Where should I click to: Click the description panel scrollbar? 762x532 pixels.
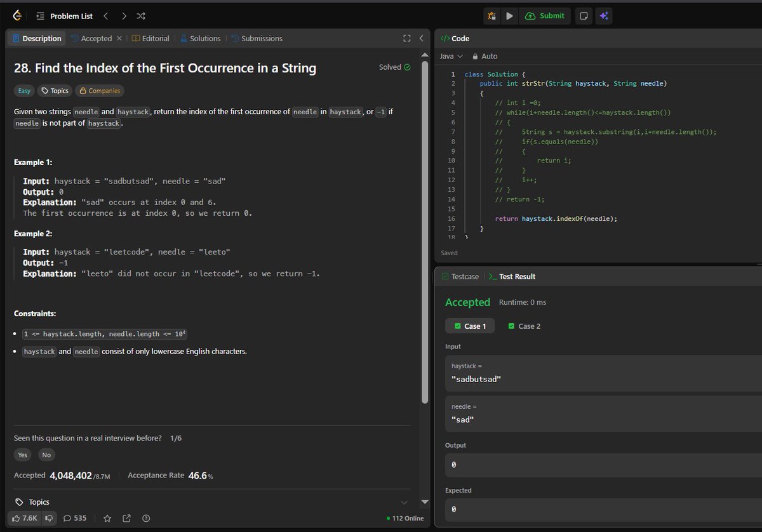(425, 232)
